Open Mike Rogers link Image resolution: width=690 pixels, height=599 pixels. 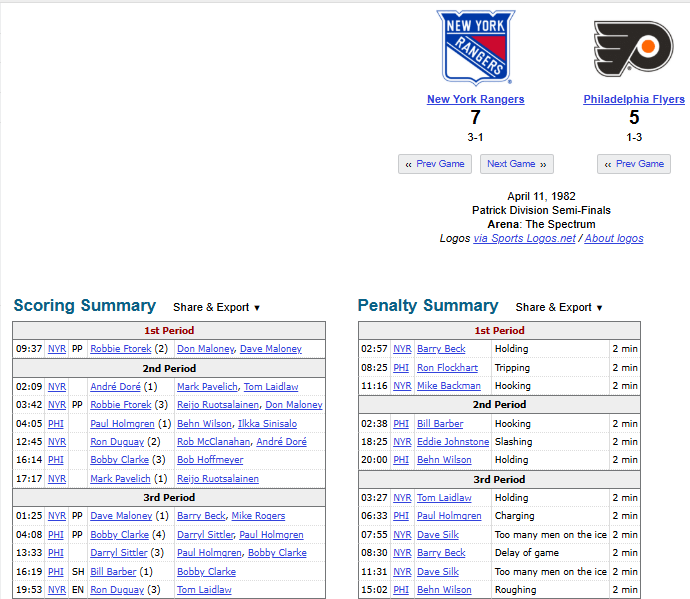click(258, 516)
